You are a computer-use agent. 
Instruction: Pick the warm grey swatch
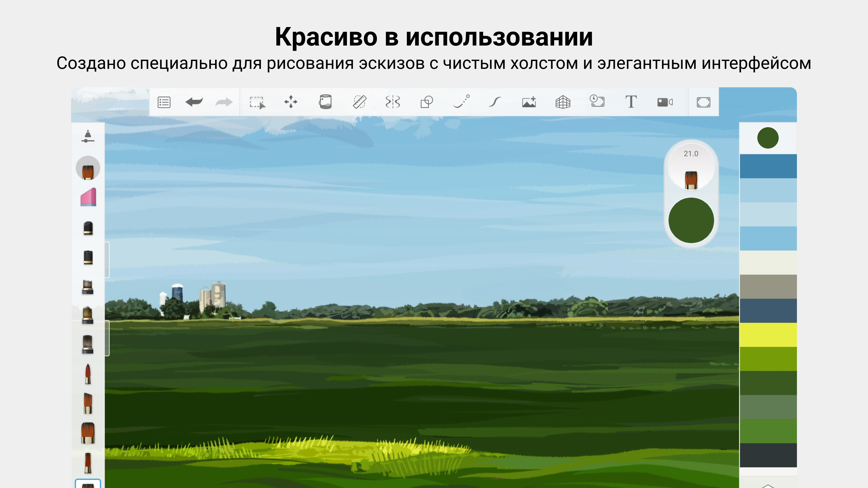point(768,287)
